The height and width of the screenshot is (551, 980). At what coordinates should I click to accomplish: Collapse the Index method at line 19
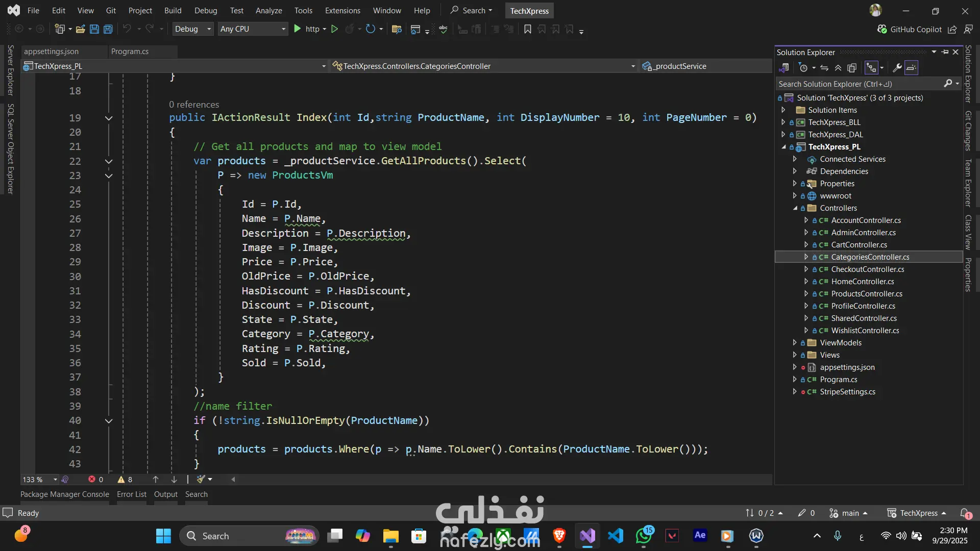[x=109, y=118]
